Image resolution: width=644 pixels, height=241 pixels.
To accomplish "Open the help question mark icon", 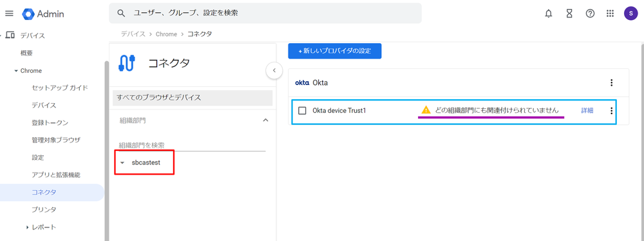I will click(x=590, y=14).
